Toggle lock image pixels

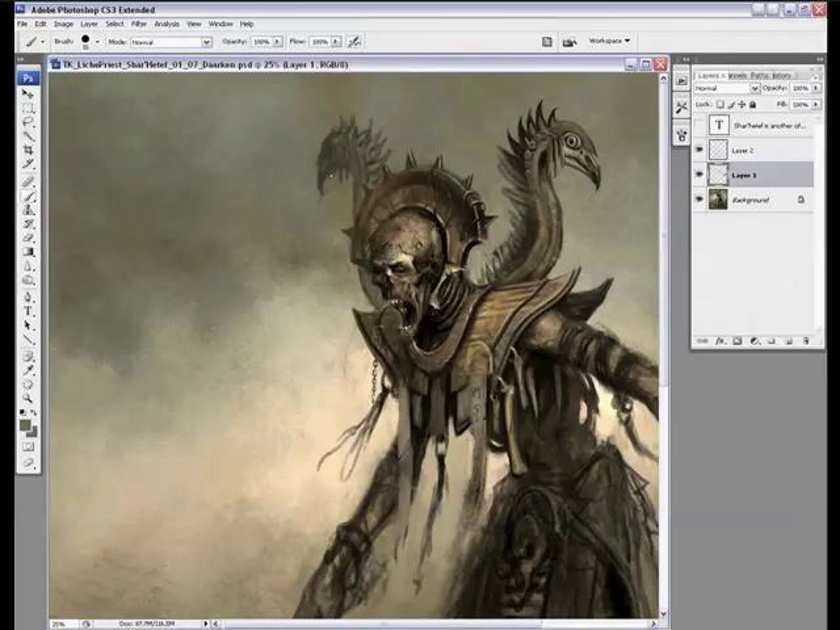pos(731,104)
